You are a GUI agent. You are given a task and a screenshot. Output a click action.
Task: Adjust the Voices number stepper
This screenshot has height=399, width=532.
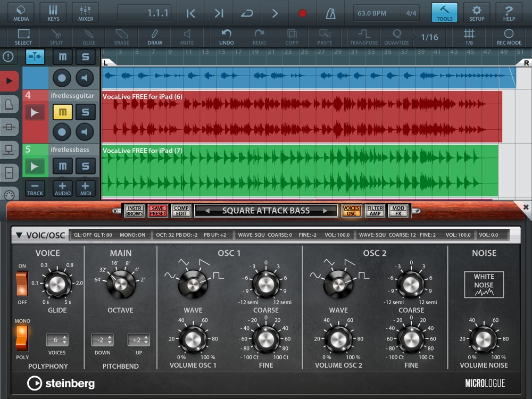click(x=57, y=339)
